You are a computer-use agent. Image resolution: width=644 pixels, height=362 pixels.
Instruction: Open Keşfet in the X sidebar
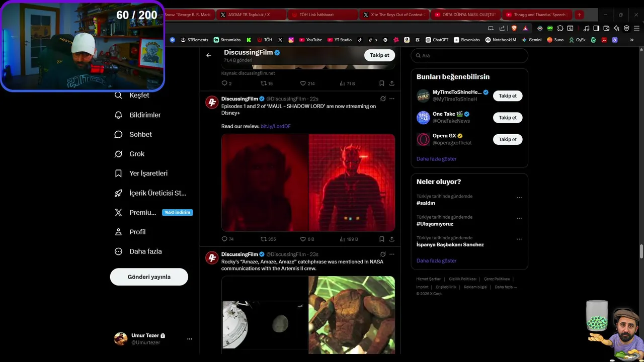(133, 95)
